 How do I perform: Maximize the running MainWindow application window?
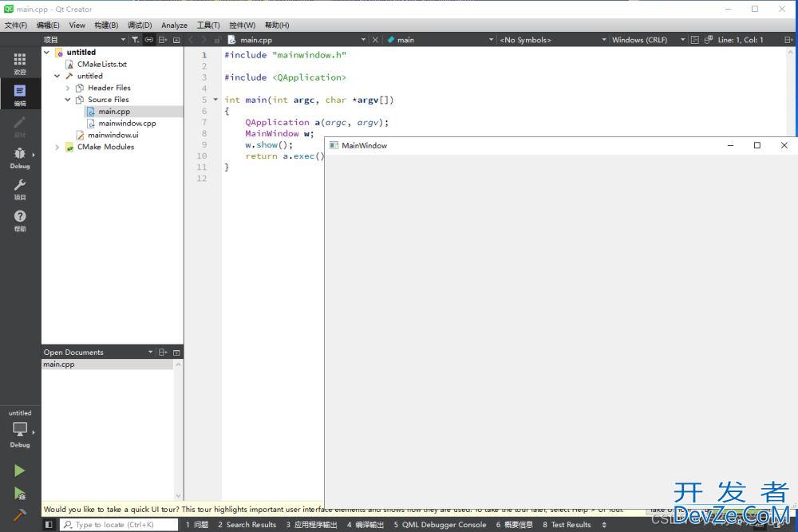click(757, 145)
